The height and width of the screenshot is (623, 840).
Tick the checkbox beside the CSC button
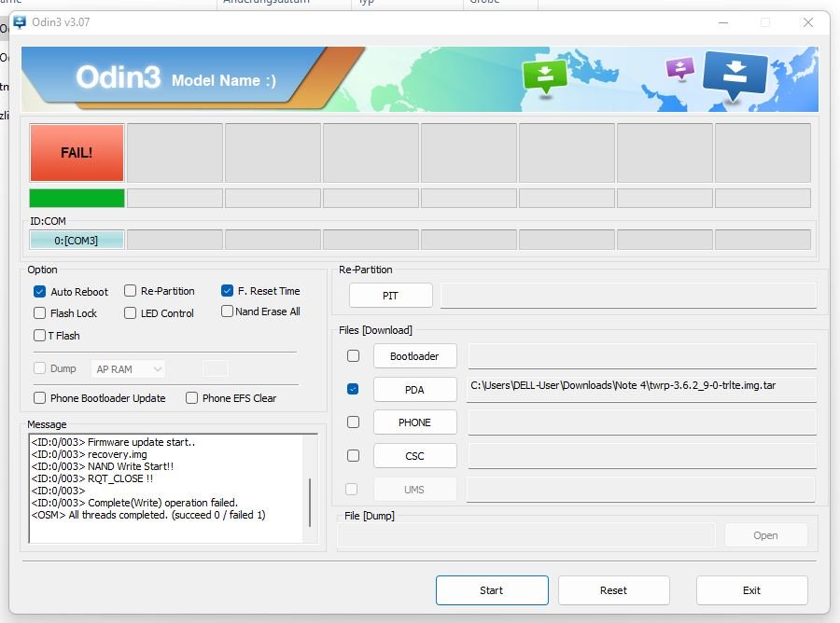pyautogui.click(x=353, y=455)
